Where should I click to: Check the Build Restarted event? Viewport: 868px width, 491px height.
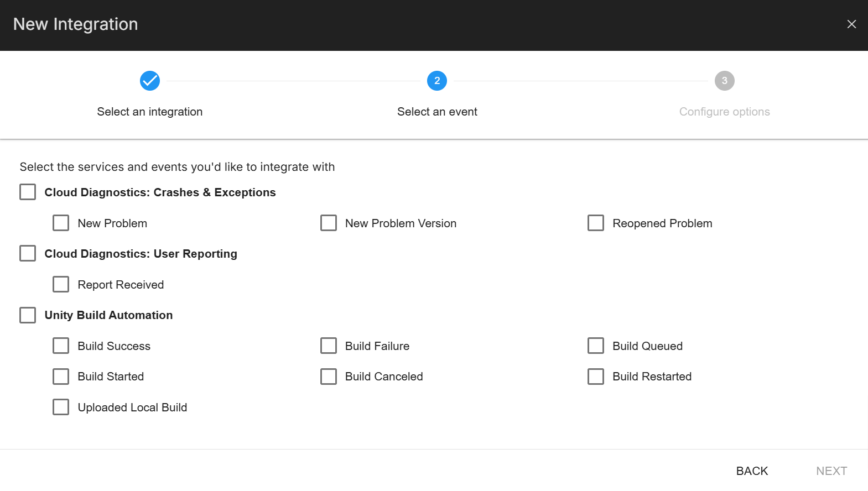tap(596, 377)
